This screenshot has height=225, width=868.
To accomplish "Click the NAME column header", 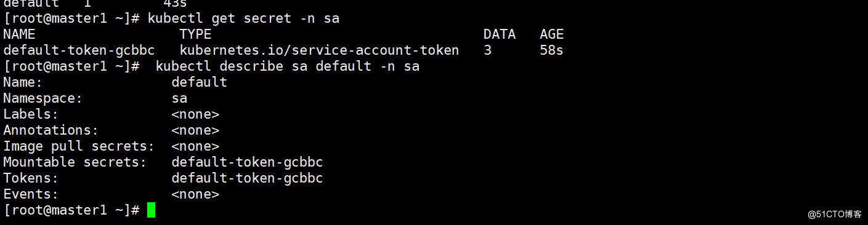I will tap(19, 34).
